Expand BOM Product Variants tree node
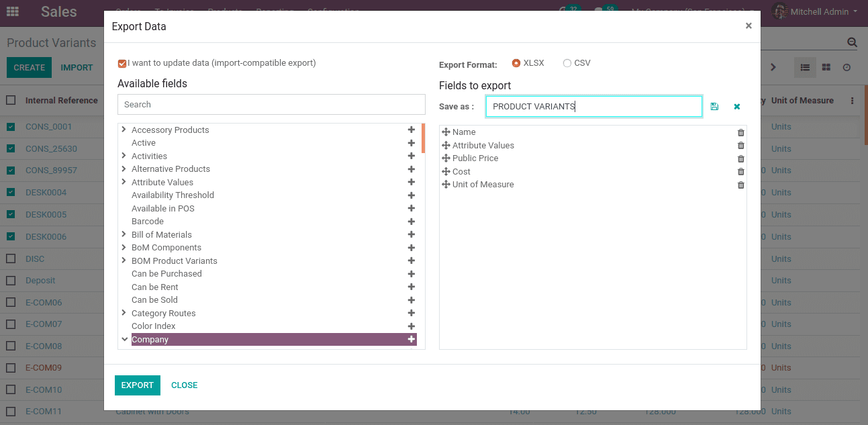Image resolution: width=868 pixels, height=425 pixels. pyautogui.click(x=124, y=261)
